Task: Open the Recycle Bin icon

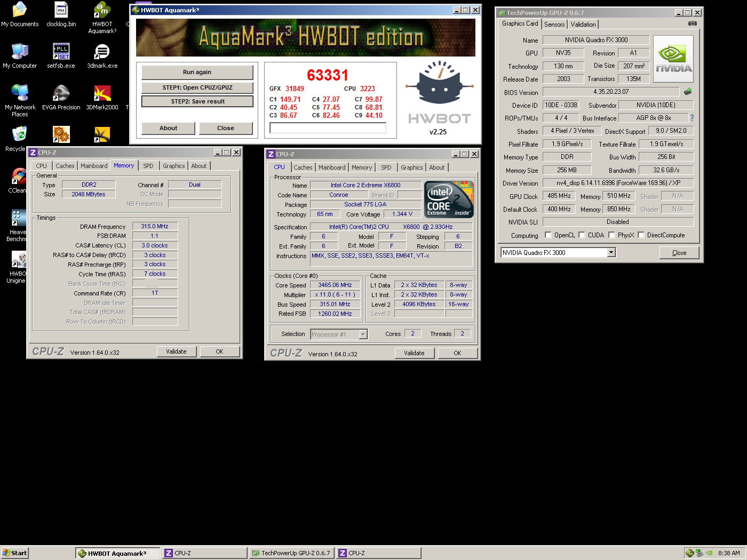Action: point(20,134)
